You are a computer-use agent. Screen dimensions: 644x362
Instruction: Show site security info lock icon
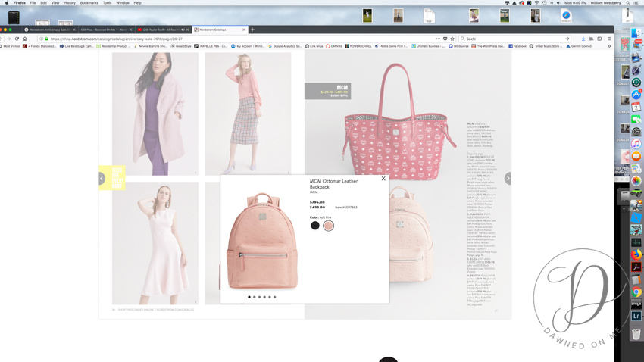click(x=46, y=39)
